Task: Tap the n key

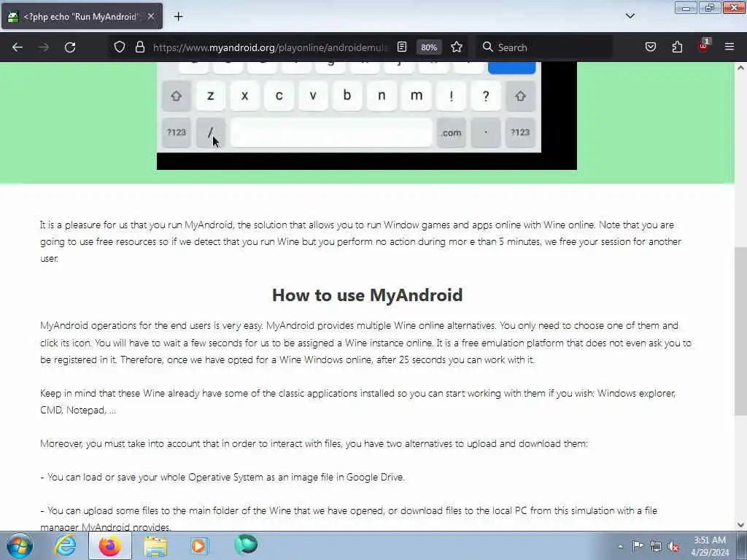Action: click(382, 96)
